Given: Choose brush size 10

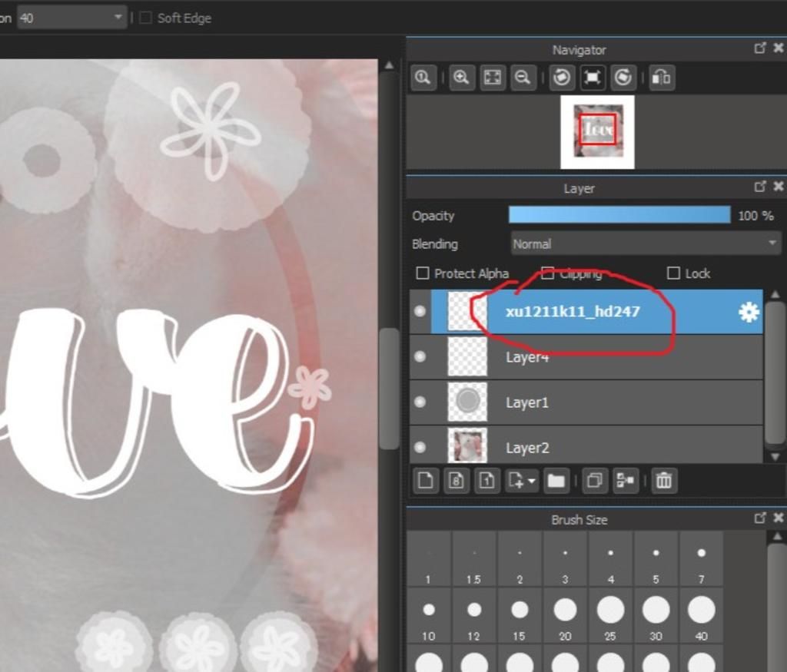Looking at the screenshot, I should tap(428, 616).
